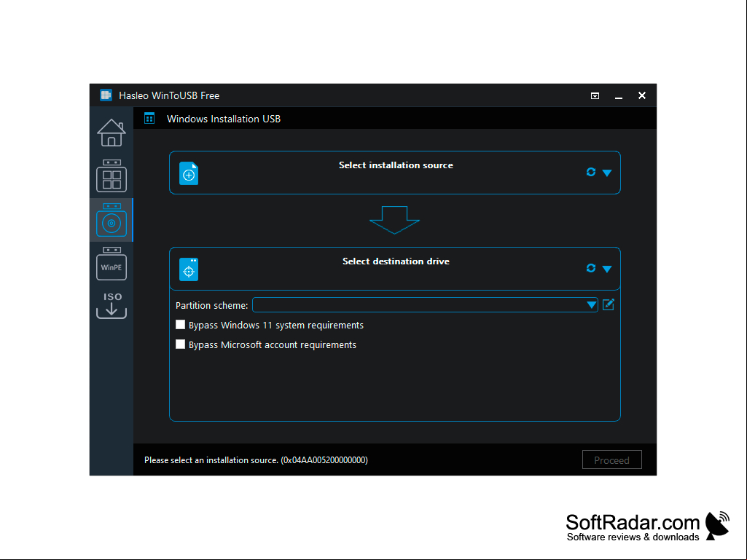The image size is (747, 560).
Task: Open the title bar options menu icon
Action: point(595,95)
